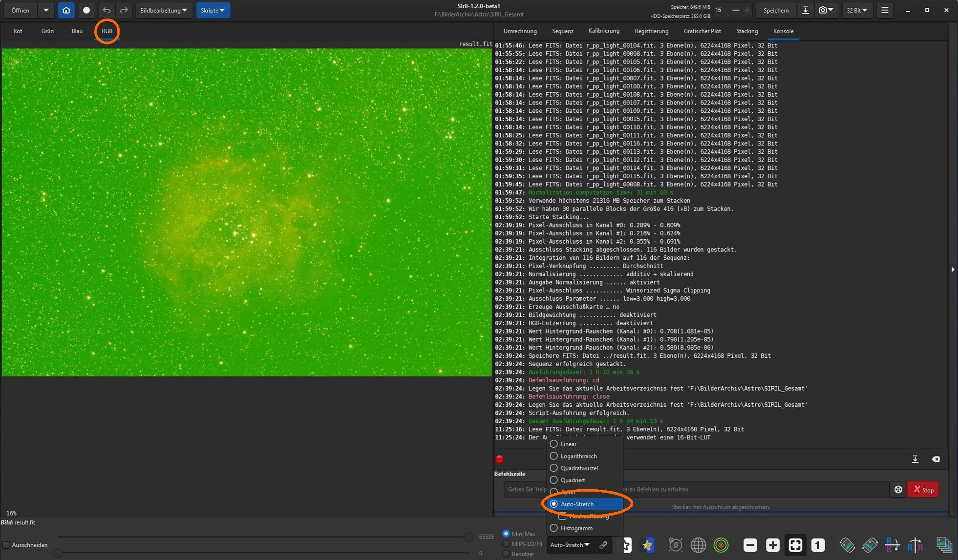Image resolution: width=958 pixels, height=560 pixels.
Task: Expand the Skripte dropdown
Action: [x=213, y=10]
